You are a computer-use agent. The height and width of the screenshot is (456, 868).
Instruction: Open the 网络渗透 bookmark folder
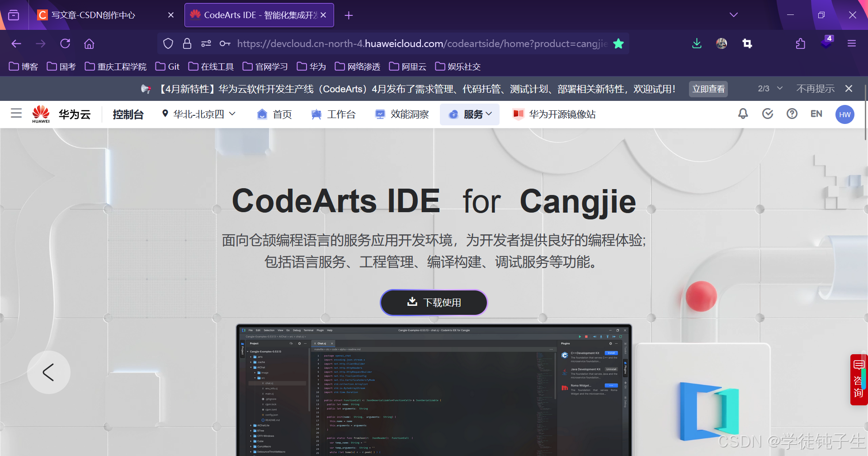tap(358, 66)
